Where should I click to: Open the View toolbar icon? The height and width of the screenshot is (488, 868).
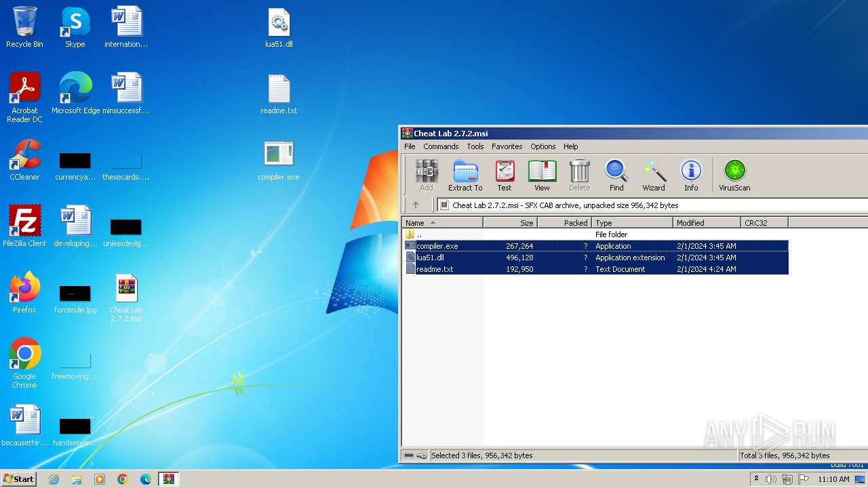pos(542,176)
